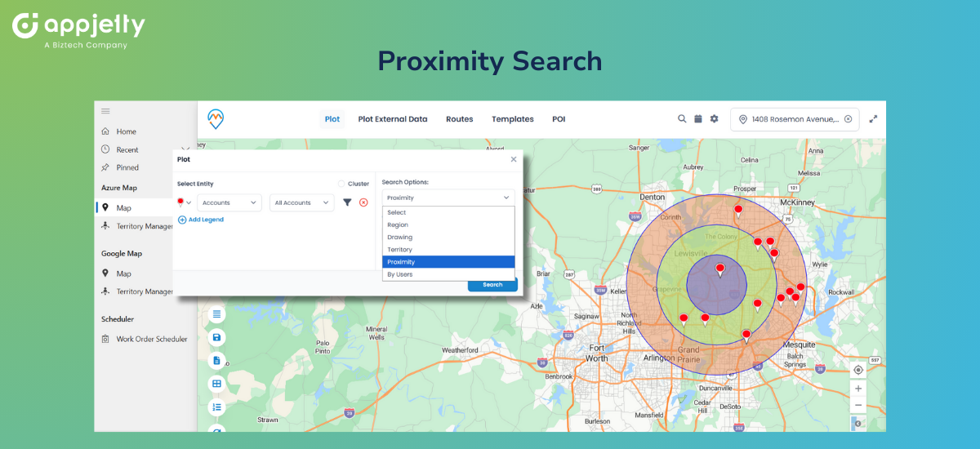
Task: Click the red pin near Prosper
Action: pyautogui.click(x=738, y=211)
